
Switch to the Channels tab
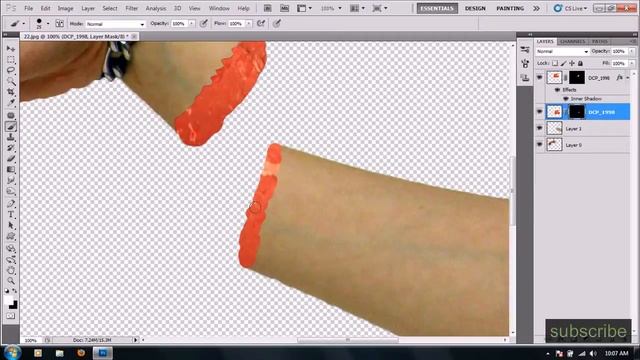[573, 42]
